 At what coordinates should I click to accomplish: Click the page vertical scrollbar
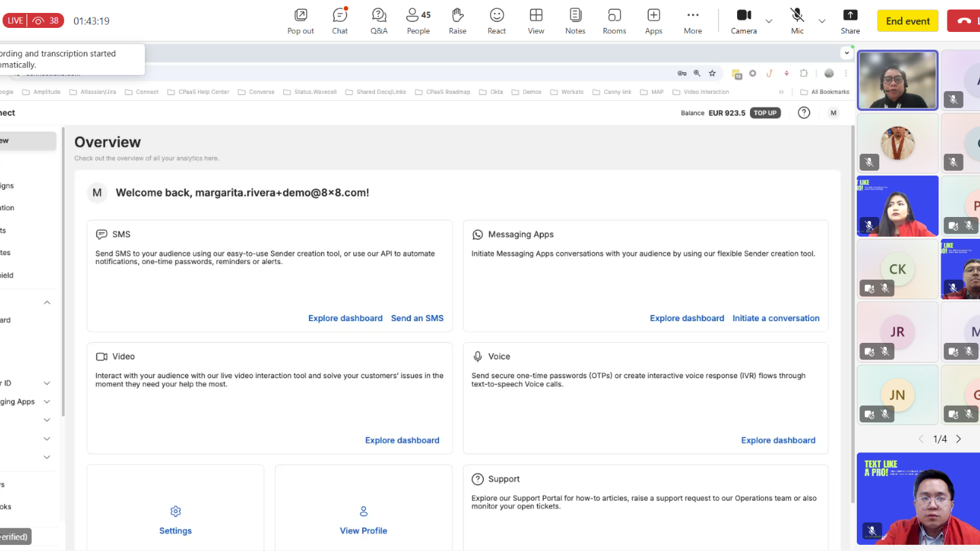(851, 313)
